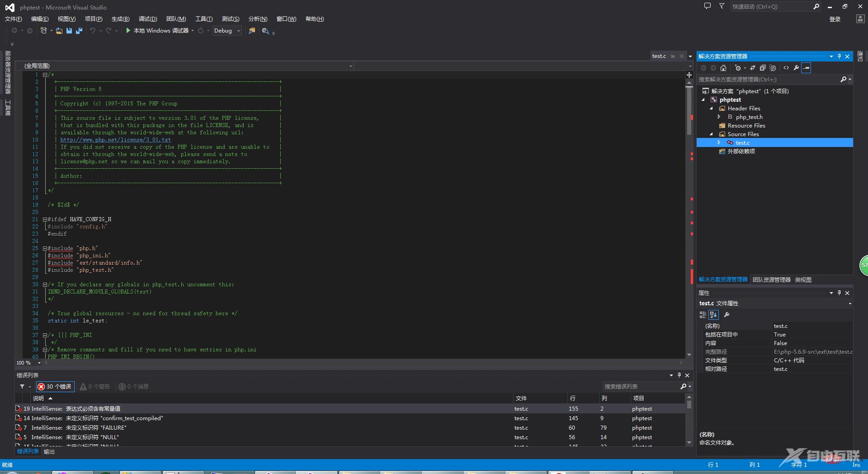
Task: Click the 错误列表 tab at the bottom
Action: click(x=28, y=451)
